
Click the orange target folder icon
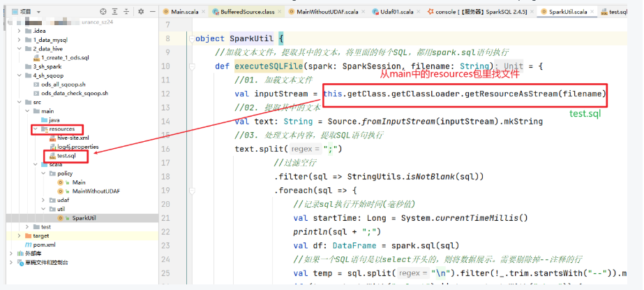(28, 235)
